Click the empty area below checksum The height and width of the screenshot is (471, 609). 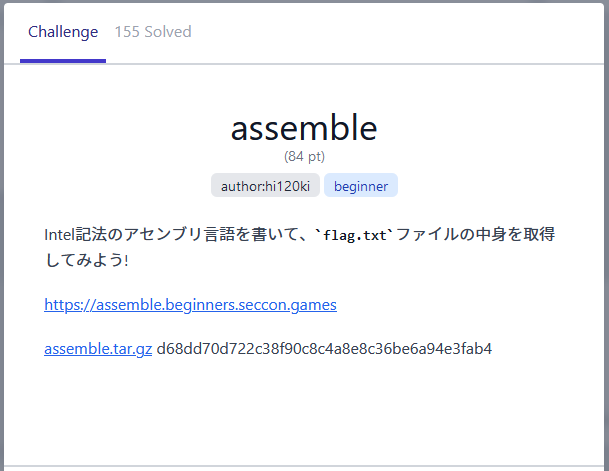point(304,410)
